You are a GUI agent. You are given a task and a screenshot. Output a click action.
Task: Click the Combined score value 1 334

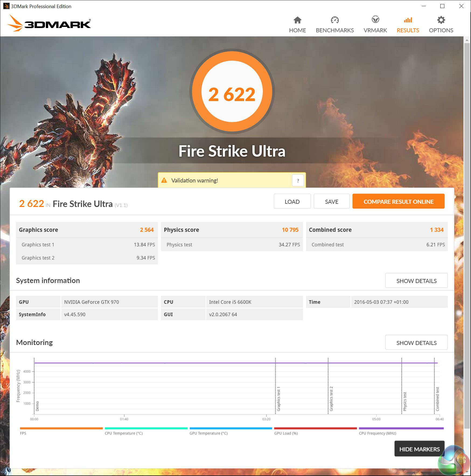click(437, 230)
